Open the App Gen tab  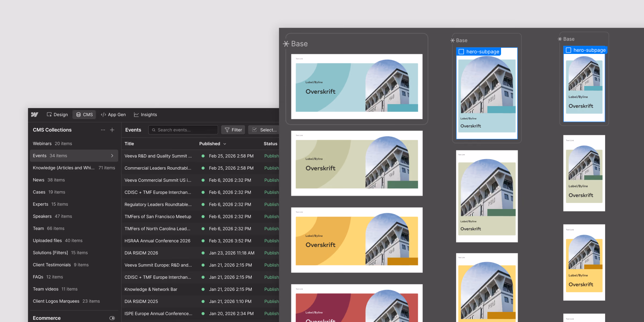[113, 115]
